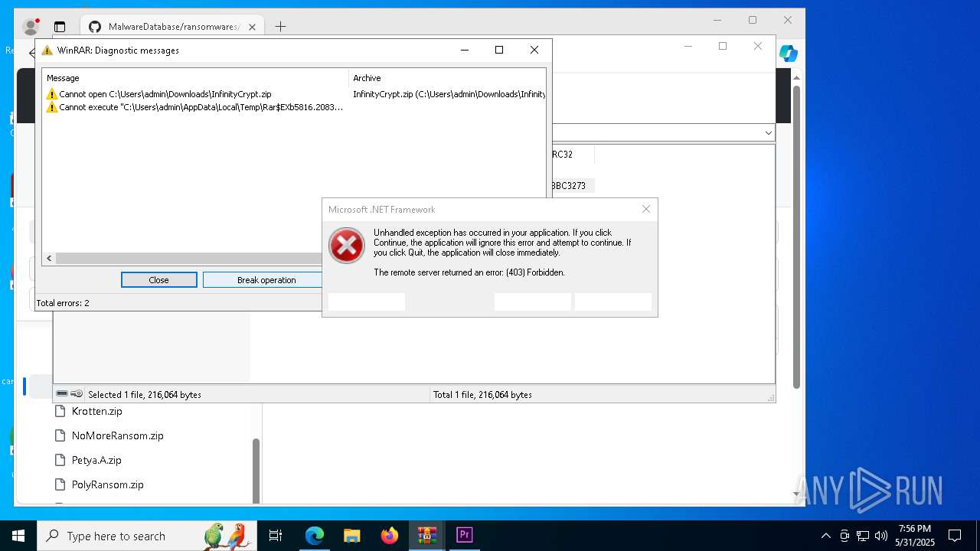Click the Close button in Diagnostic messages
Viewport: 980px width, 551px height.
(x=158, y=280)
